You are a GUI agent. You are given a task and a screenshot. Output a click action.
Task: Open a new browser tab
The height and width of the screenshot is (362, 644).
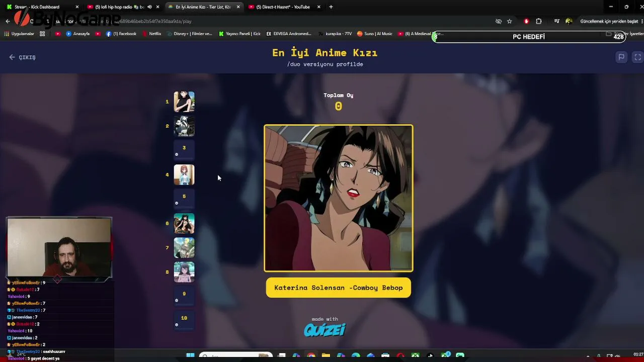[331, 7]
